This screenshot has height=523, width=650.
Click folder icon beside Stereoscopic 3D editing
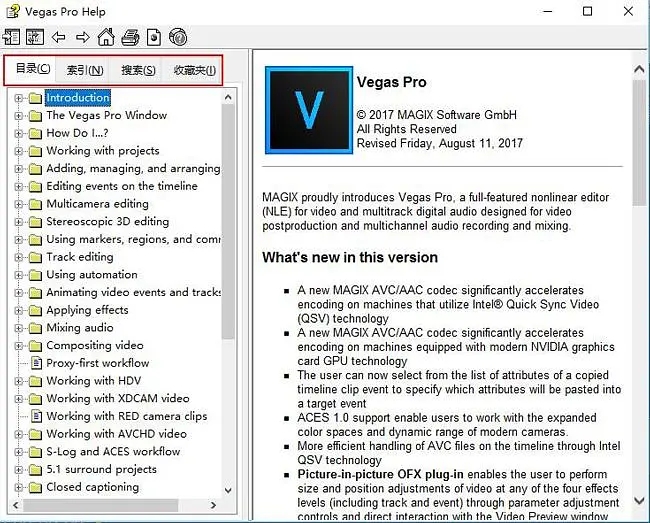35,222
